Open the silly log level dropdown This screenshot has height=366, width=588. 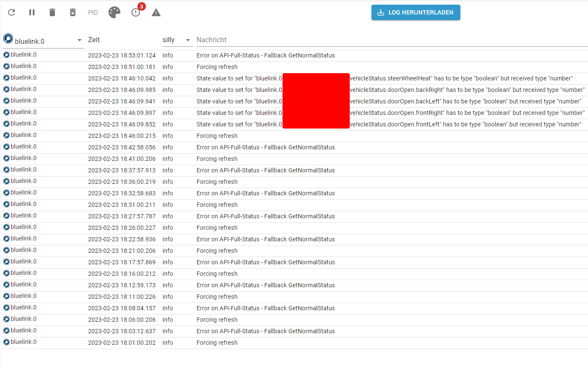177,40
